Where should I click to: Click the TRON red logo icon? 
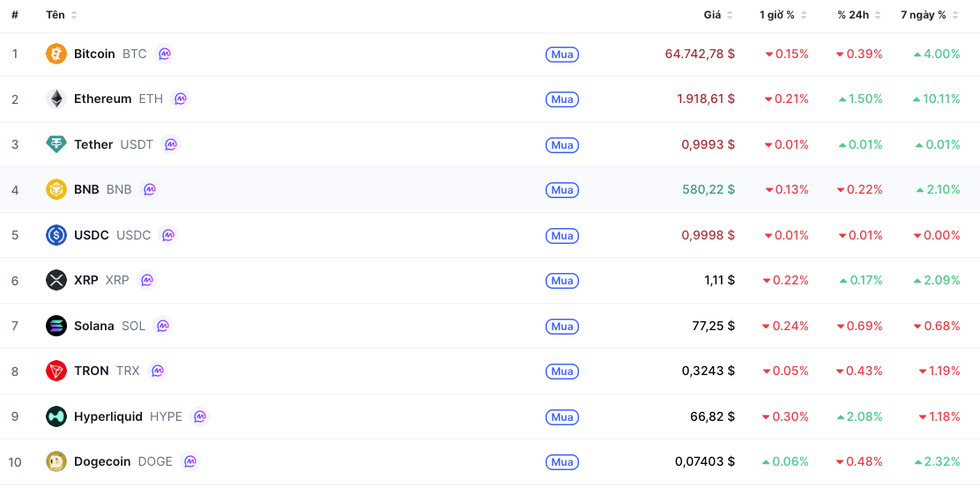click(x=56, y=371)
